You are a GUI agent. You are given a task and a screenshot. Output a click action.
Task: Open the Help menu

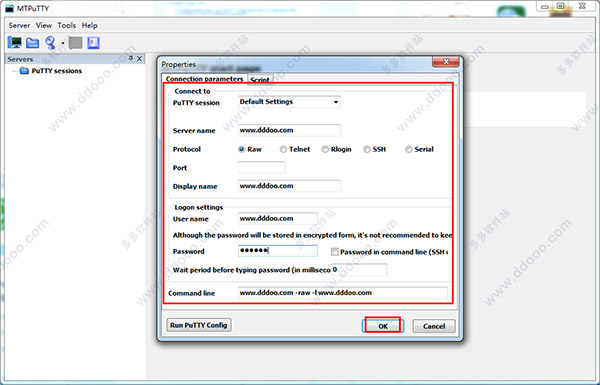click(90, 26)
